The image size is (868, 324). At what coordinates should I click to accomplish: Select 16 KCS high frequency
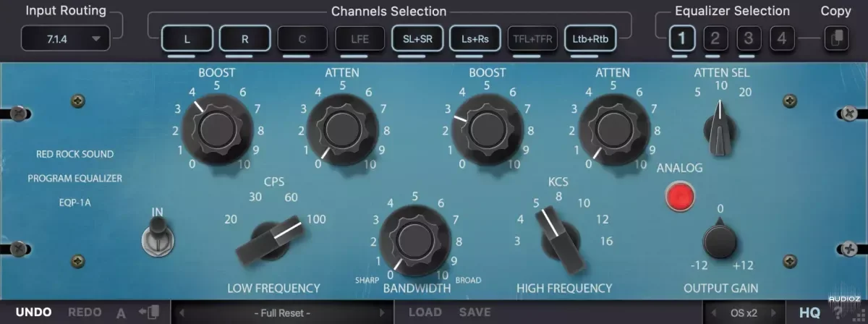(606, 241)
